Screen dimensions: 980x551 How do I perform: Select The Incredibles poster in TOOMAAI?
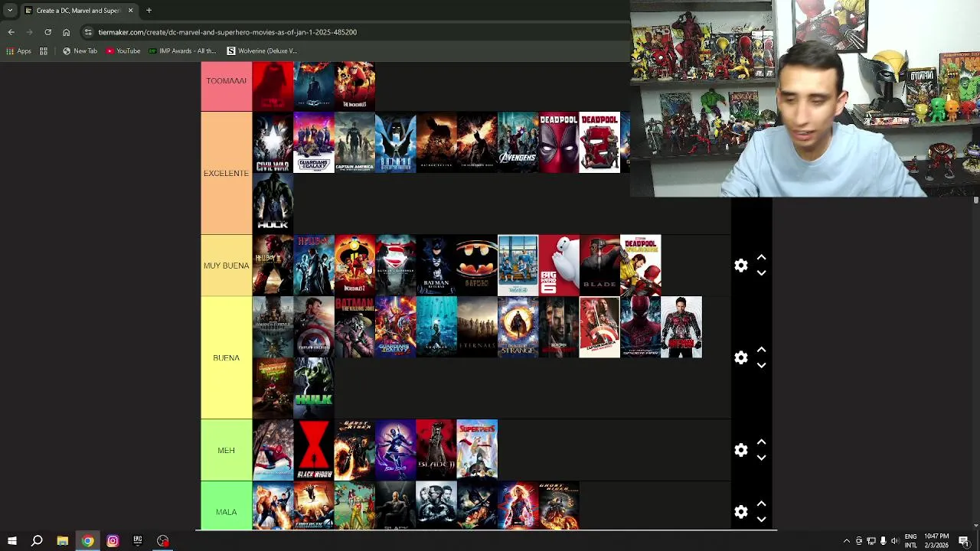354,86
